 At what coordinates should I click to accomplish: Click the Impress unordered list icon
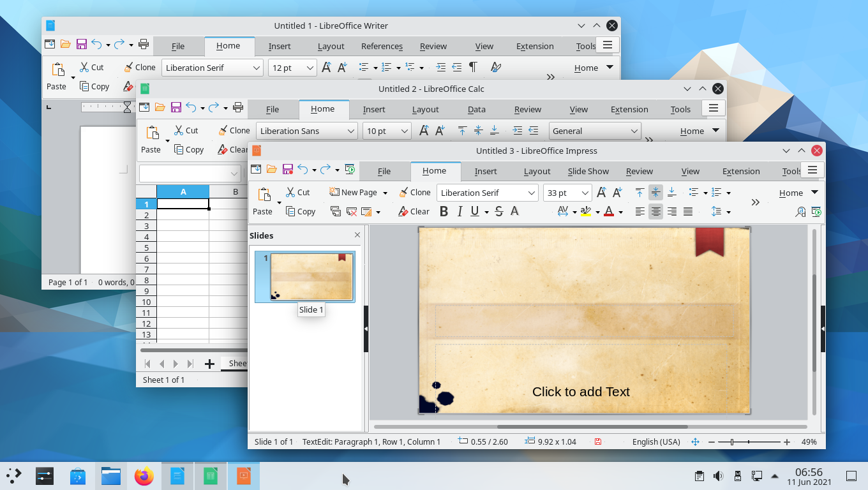[x=694, y=192]
